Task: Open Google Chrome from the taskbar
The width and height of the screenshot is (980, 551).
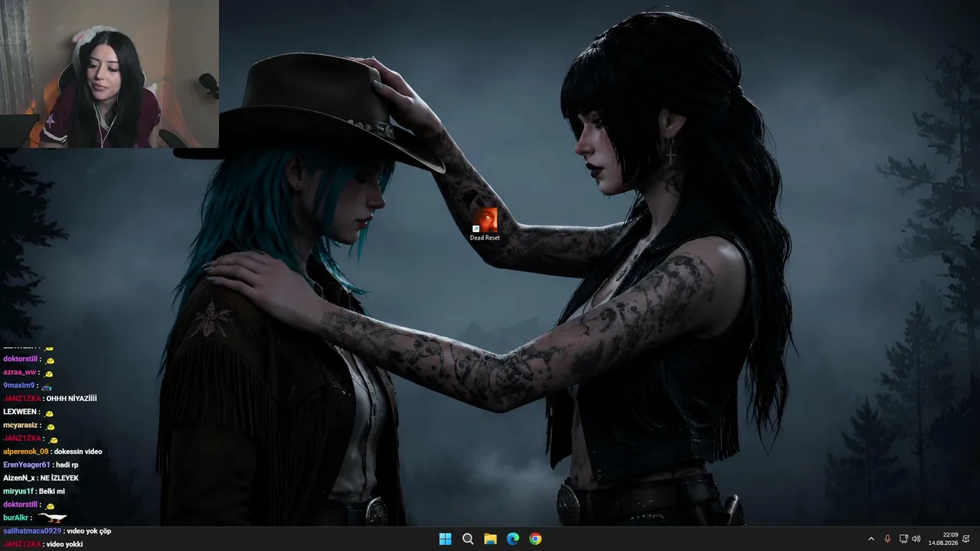Action: tap(535, 539)
